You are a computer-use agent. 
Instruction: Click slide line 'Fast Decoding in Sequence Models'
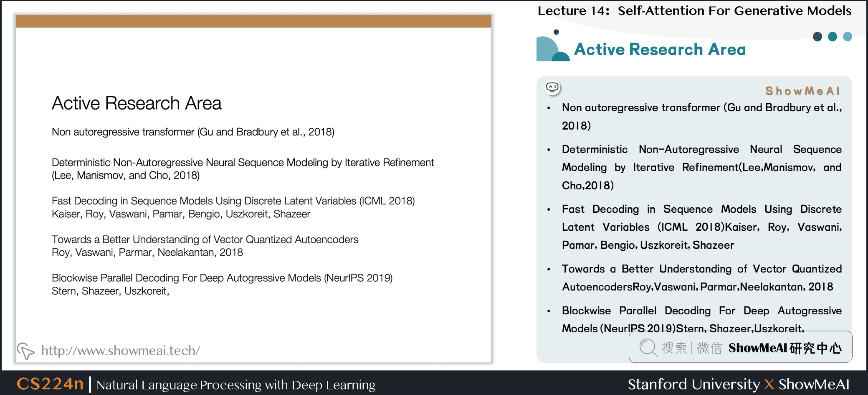coord(233,201)
